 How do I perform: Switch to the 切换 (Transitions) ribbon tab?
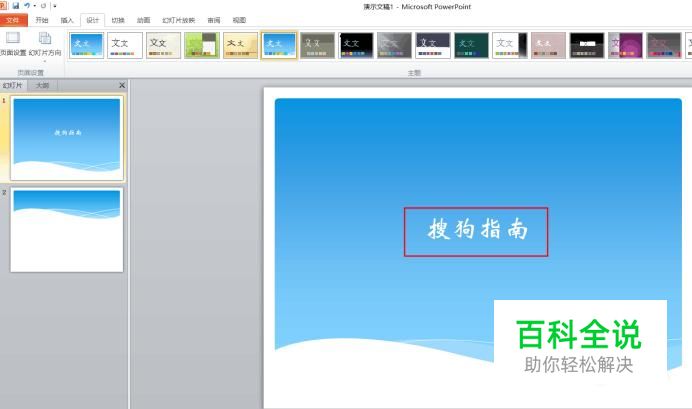(118, 20)
